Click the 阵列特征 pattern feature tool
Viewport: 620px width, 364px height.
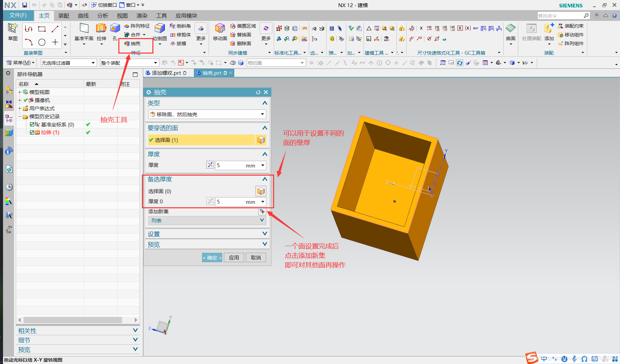click(x=137, y=26)
